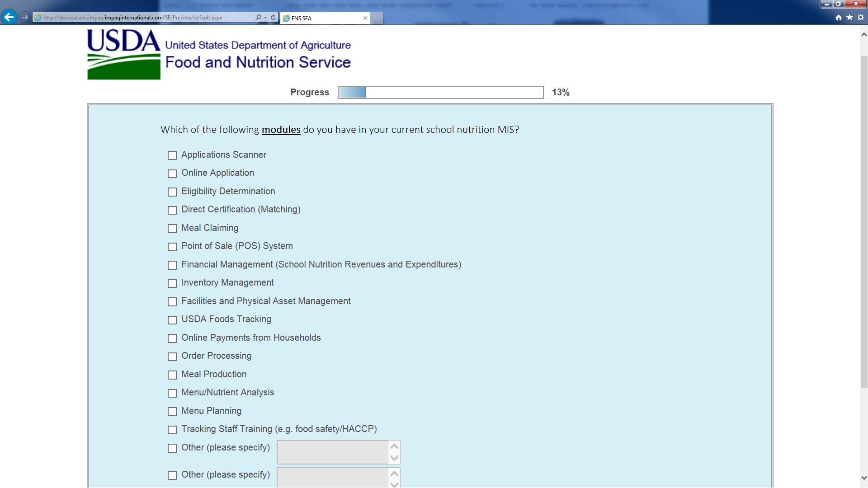Refresh the page with reload icon
Viewport: 868px width, 488px height.
273,18
